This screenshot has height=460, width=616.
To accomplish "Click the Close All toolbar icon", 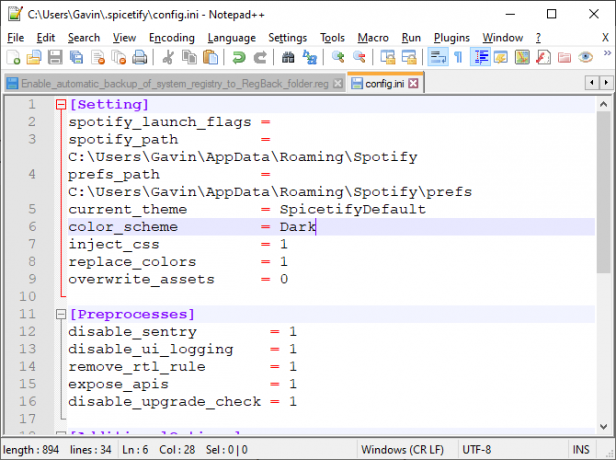I will (119, 57).
